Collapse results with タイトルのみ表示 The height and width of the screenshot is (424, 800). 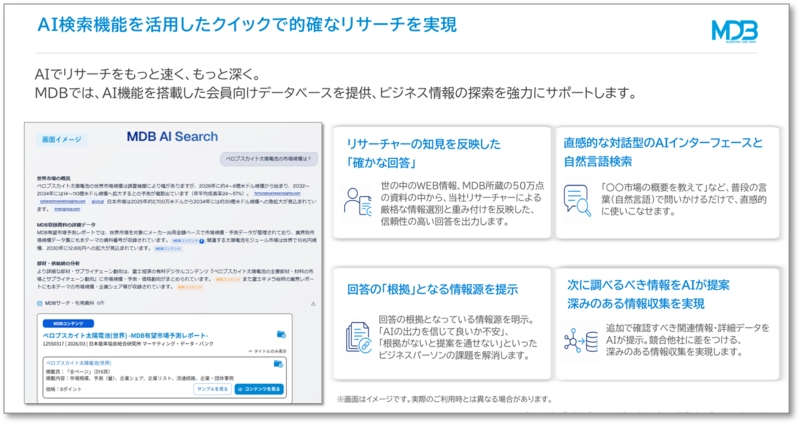coord(268,351)
